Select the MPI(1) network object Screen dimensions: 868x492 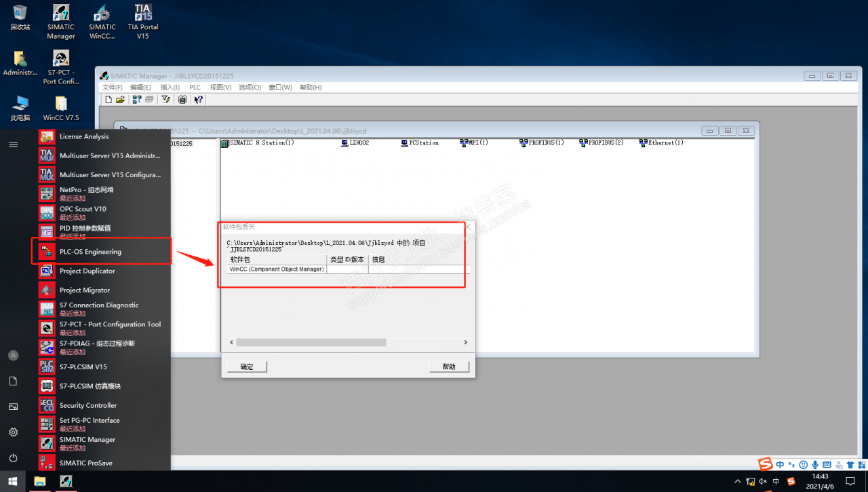(474, 143)
